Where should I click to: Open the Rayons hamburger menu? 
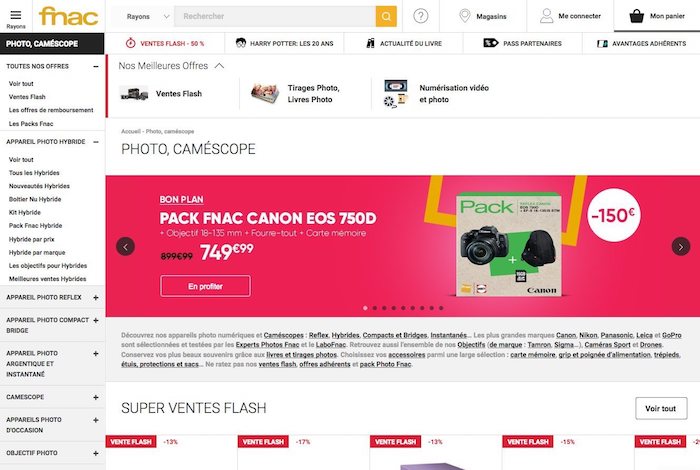point(16,16)
